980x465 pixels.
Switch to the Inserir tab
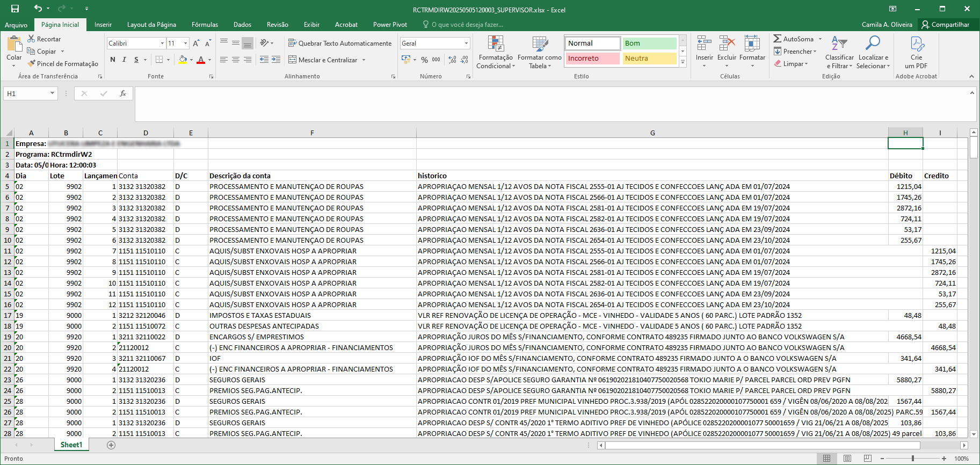[103, 25]
